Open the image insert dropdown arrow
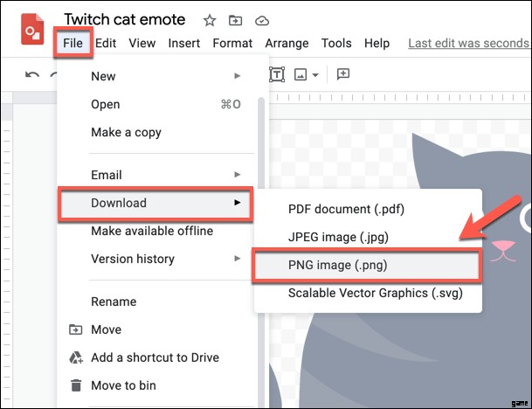Image resolution: width=532 pixels, height=409 pixels. coord(315,75)
